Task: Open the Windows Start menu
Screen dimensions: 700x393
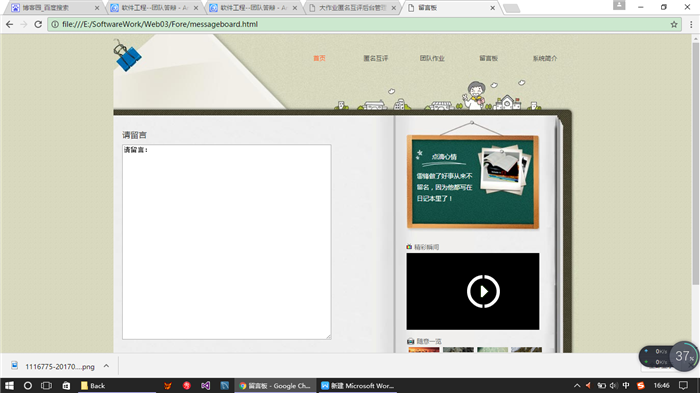Action: coord(9,385)
